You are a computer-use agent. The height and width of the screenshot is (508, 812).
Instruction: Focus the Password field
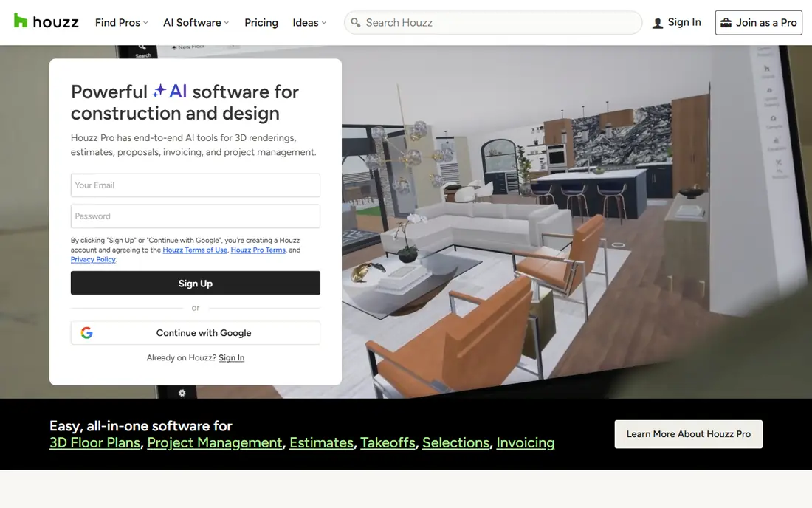point(195,216)
